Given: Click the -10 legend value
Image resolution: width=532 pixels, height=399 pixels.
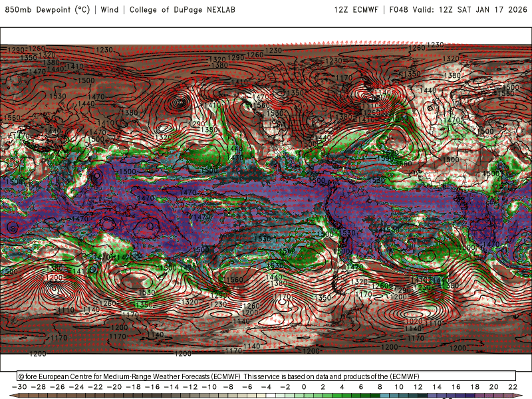Looking at the screenshot, I should (x=209, y=387).
